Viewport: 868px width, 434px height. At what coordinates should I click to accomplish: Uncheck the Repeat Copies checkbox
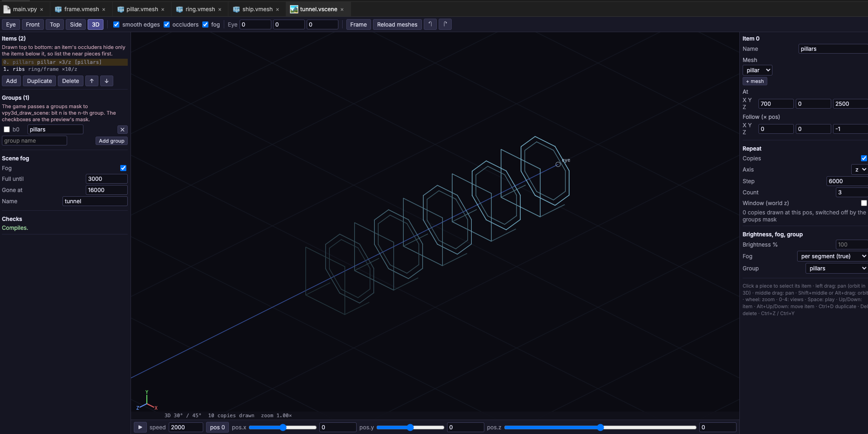click(x=864, y=158)
